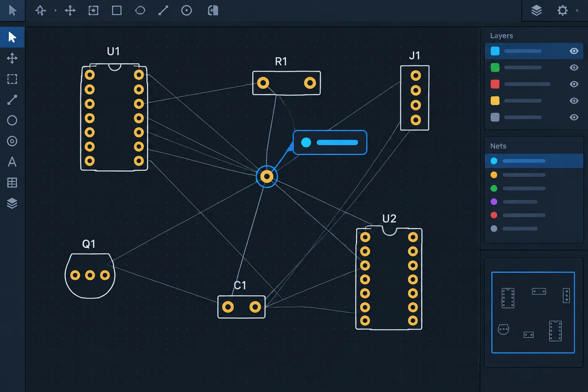This screenshot has width=588, height=392.
Task: Click the U1 component label
Action: coord(113,51)
